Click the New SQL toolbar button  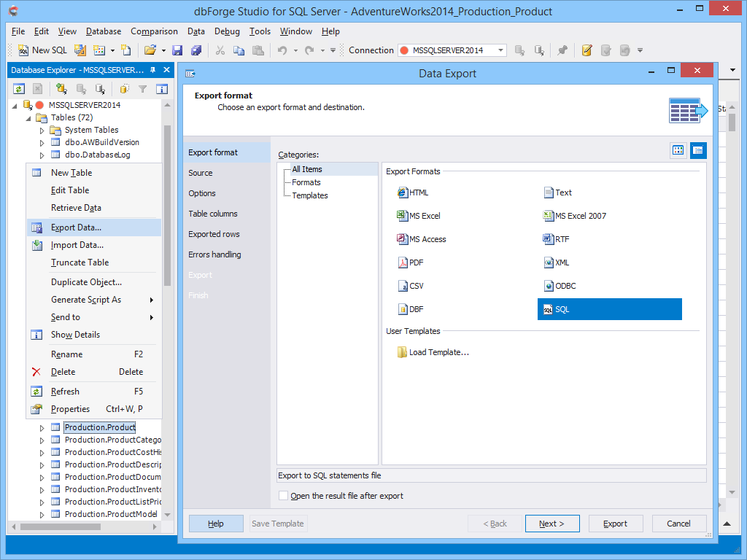42,50
